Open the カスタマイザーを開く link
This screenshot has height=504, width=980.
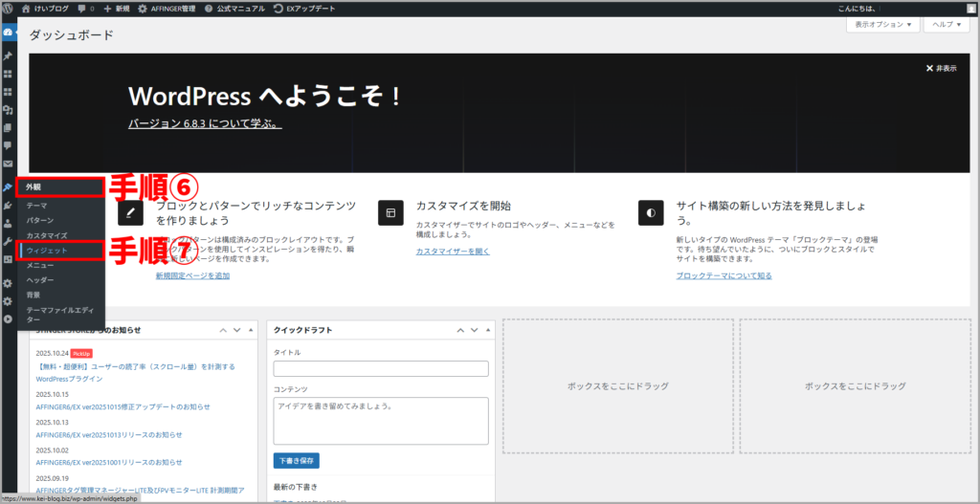[452, 252]
